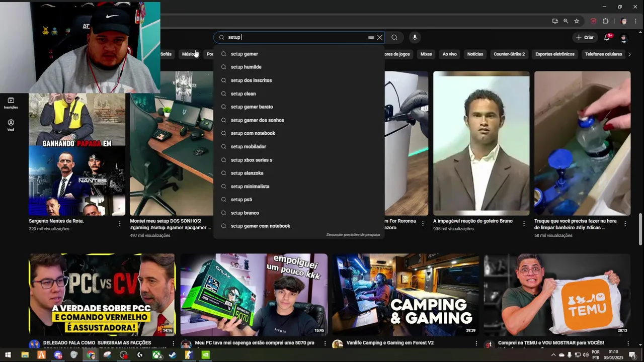Select the 'setup gamer' suggestion

[x=299, y=54]
